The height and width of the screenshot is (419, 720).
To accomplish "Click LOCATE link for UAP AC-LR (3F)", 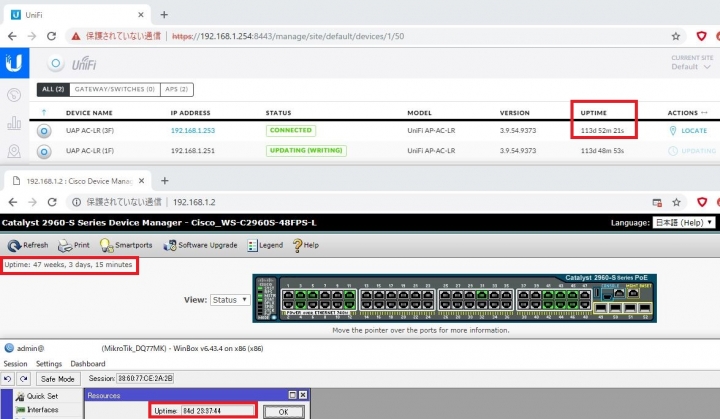I will coord(694,131).
